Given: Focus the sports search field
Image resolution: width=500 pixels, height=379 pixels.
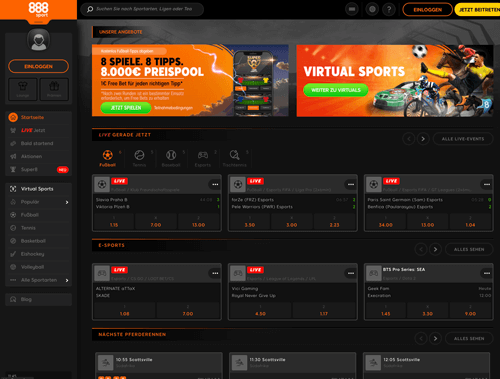Looking at the screenshot, I should pyautogui.click(x=143, y=9).
